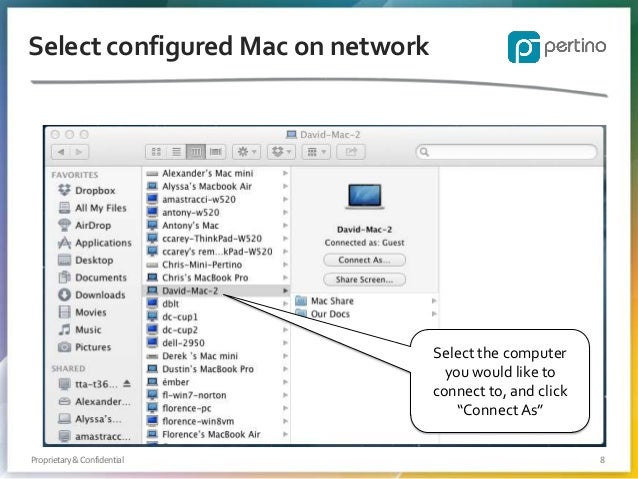Open Applications in the sidebar
This screenshot has height=479, width=638.
95,243
